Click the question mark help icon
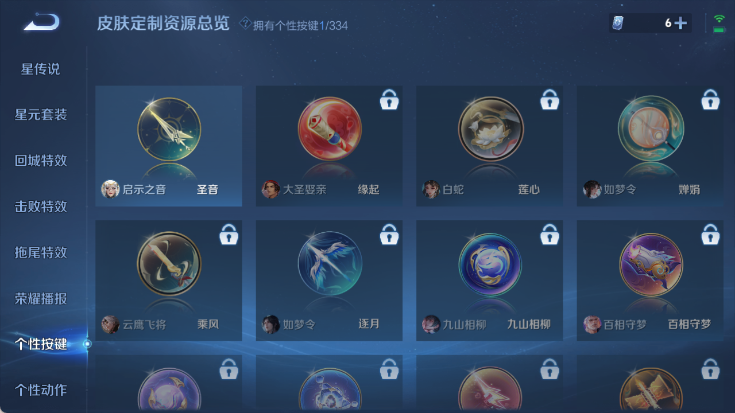735x413 pixels. [x=245, y=23]
